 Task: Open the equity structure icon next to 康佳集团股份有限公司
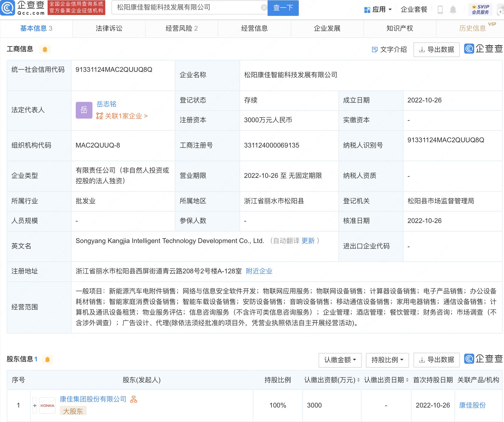click(134, 399)
